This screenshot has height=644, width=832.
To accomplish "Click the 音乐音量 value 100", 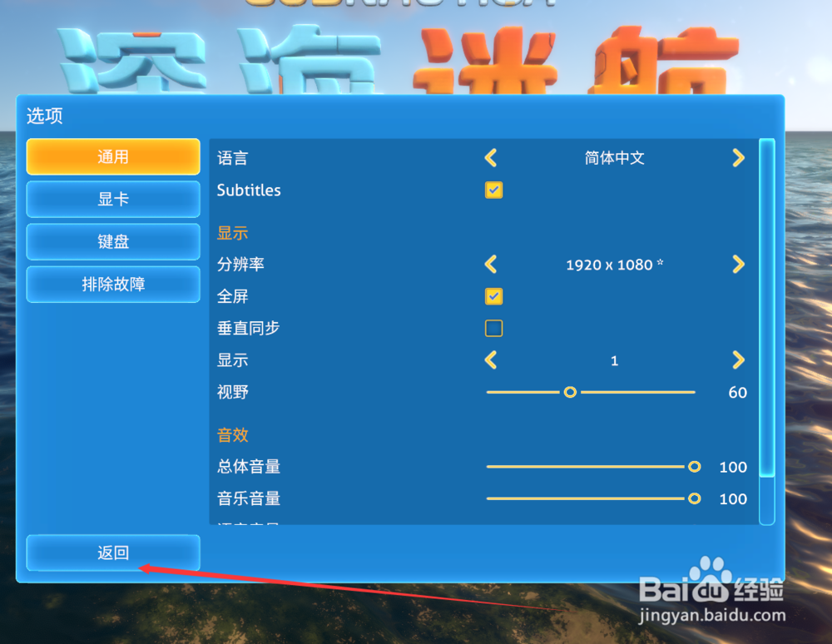I will click(733, 498).
